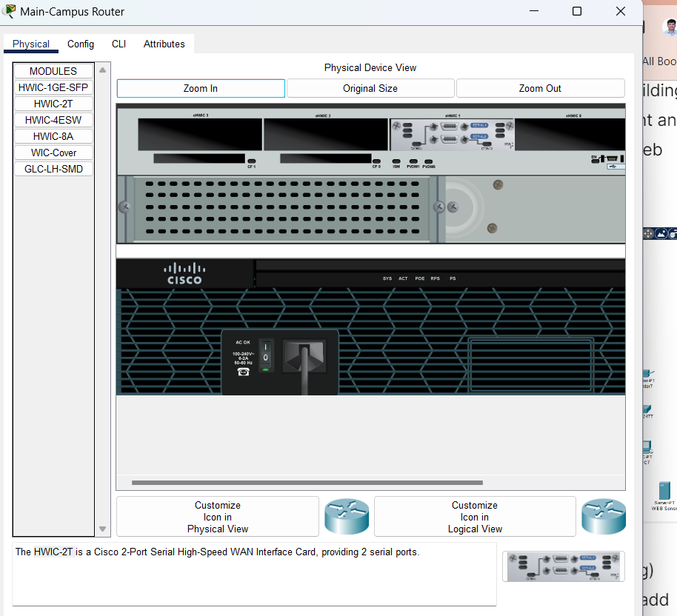Screen dimensions: 677x616
Task: Click HWIC-2T module preview thumbnail
Action: pyautogui.click(x=564, y=566)
